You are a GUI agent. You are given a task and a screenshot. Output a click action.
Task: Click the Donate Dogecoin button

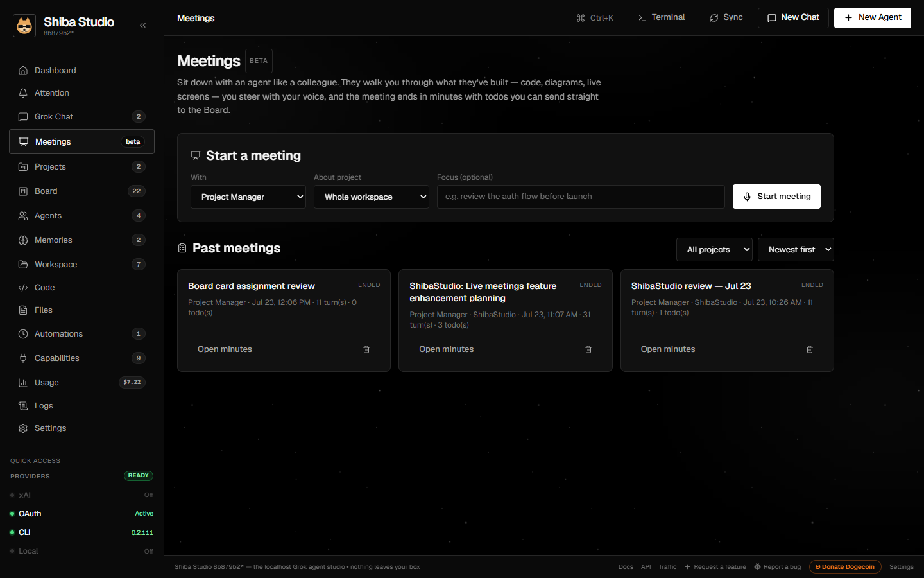click(845, 567)
